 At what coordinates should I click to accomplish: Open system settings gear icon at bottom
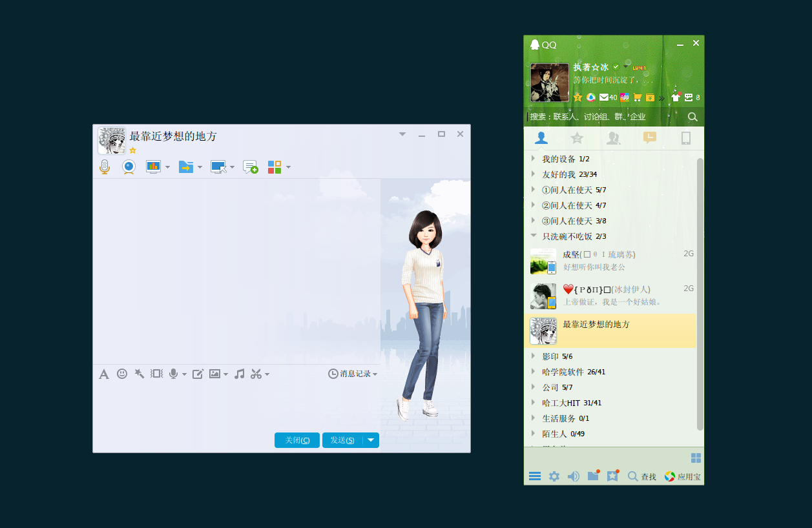[554, 476]
